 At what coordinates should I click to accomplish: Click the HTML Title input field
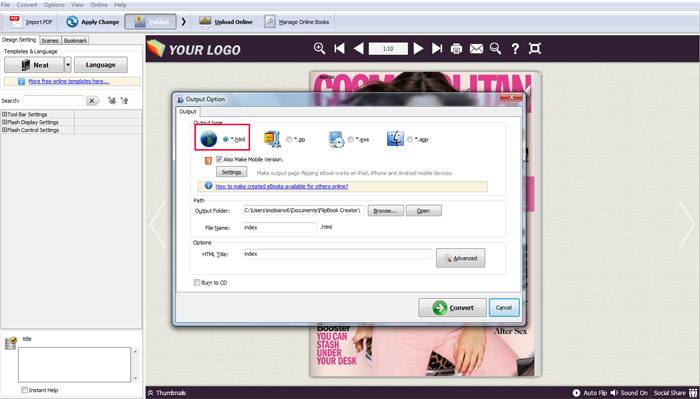(x=338, y=254)
